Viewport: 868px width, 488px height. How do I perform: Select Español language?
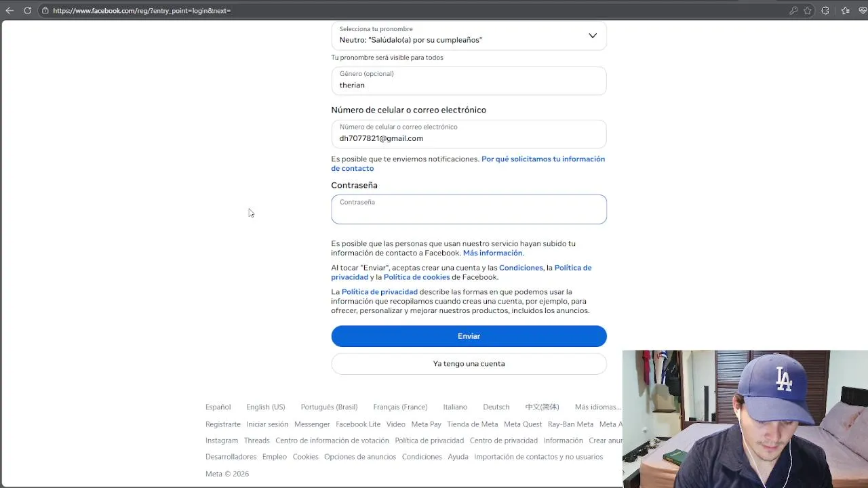click(218, 407)
